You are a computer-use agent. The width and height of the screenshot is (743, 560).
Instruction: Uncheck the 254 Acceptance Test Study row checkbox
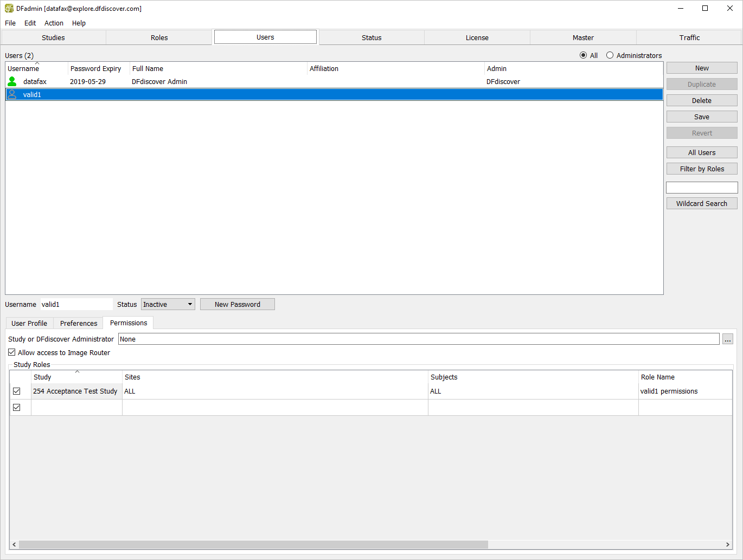coord(17,391)
